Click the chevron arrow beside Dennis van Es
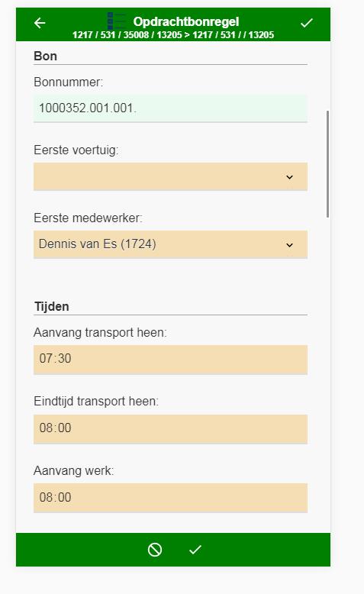 click(x=289, y=245)
